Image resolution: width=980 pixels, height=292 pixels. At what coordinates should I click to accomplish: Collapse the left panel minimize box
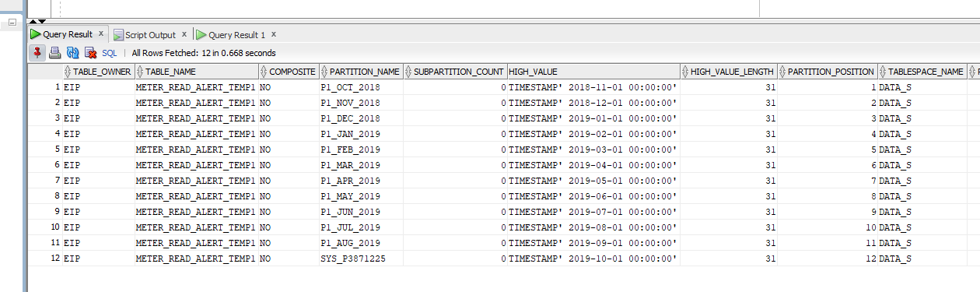click(12, 23)
